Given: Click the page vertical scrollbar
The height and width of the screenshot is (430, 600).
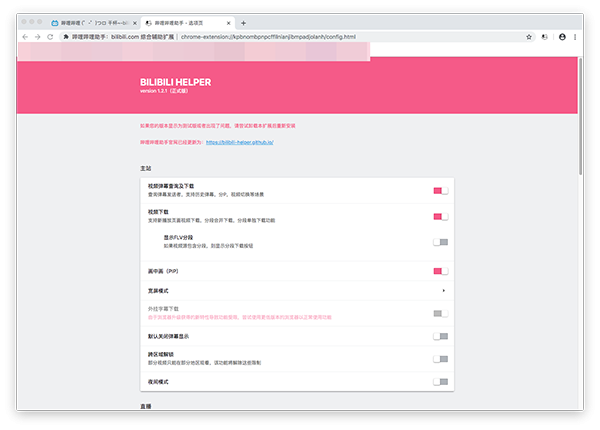Looking at the screenshot, I should coord(580,116).
